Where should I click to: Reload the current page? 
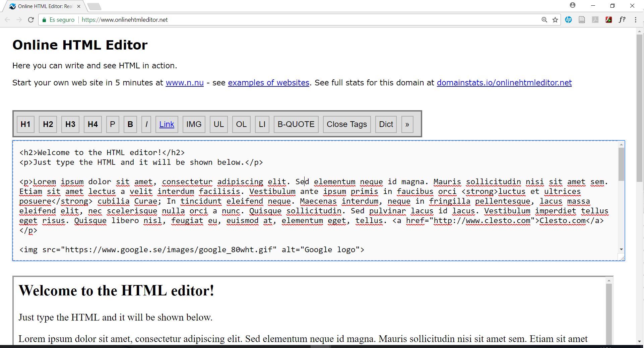point(30,19)
